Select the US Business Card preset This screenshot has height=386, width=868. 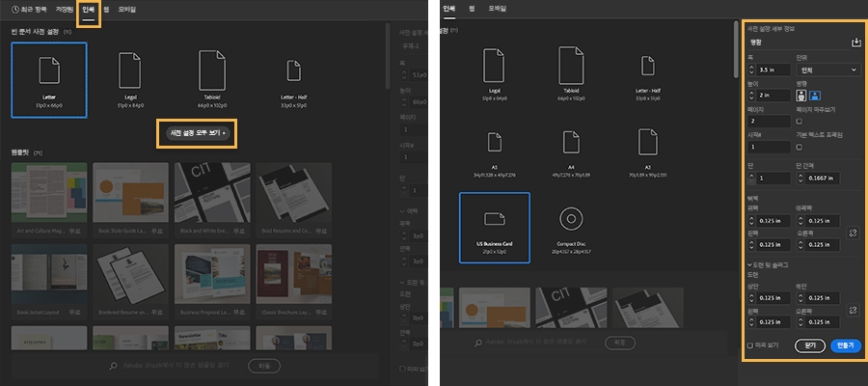tap(495, 228)
